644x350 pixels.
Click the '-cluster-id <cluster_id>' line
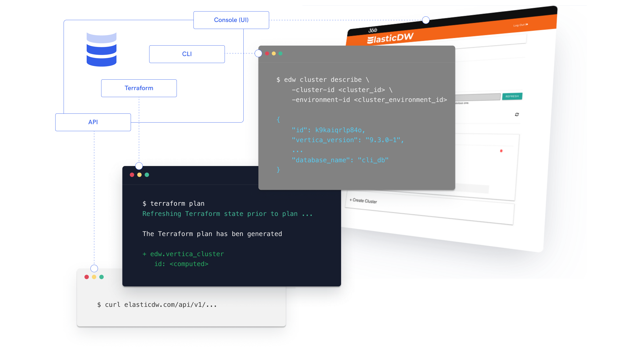342,90
